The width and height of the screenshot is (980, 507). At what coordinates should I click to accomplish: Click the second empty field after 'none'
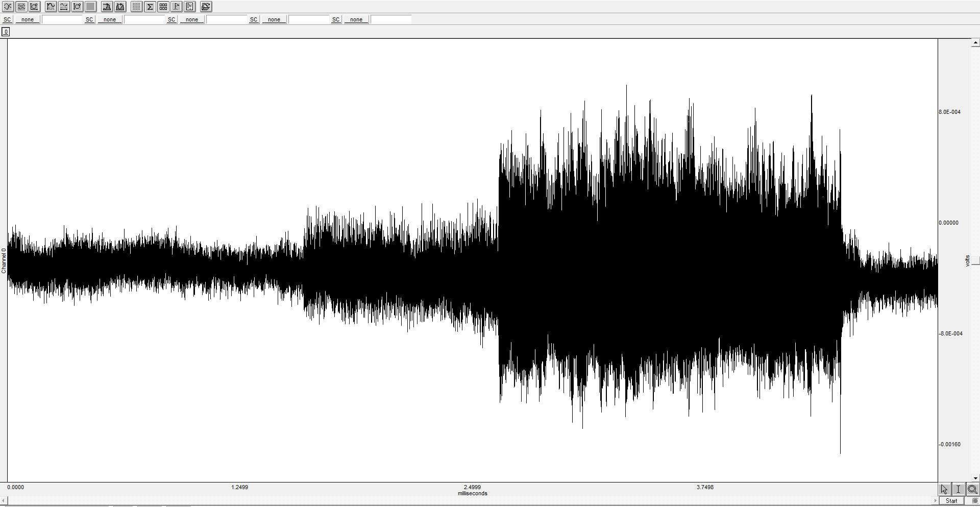(144, 19)
